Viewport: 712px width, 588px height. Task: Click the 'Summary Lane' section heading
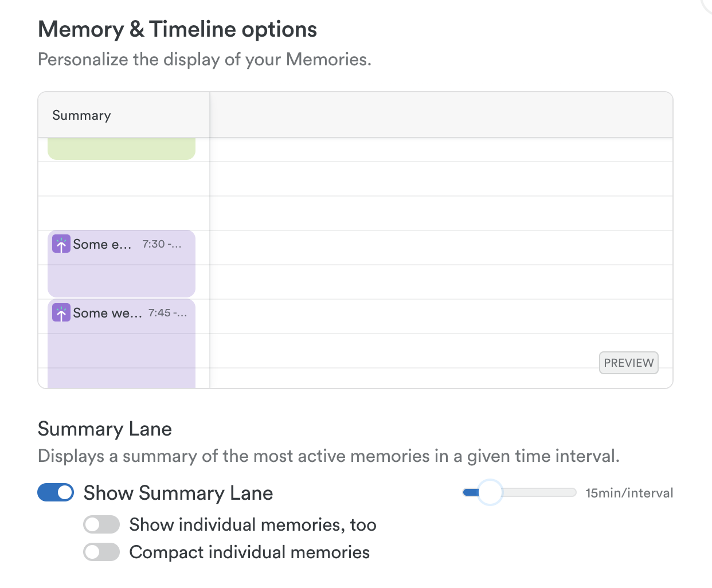click(x=105, y=429)
